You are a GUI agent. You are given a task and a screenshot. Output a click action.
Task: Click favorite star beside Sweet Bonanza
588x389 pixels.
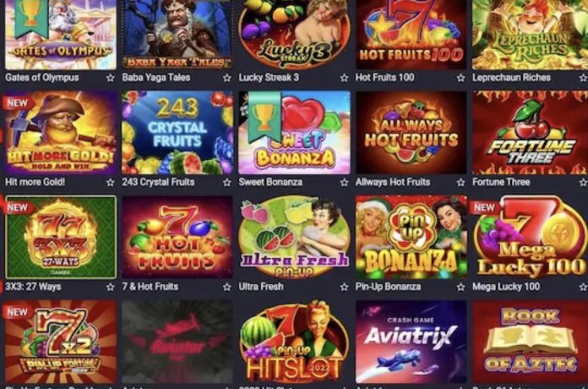pyautogui.click(x=344, y=183)
